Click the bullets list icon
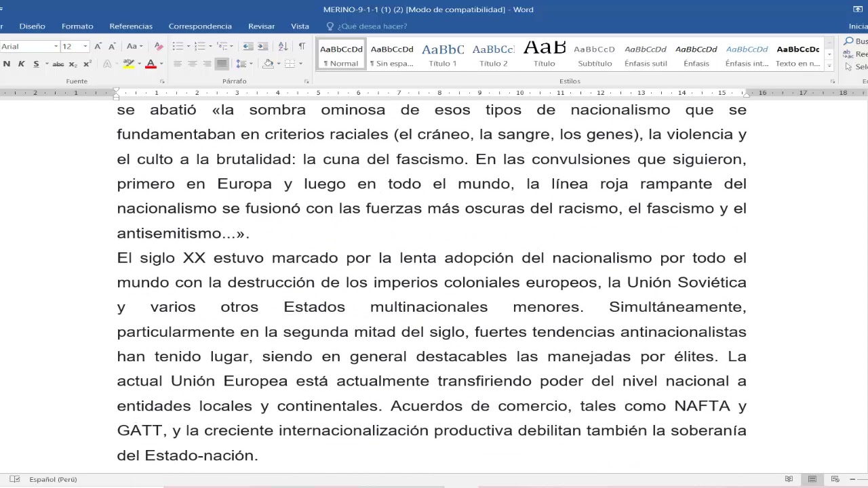Viewport: 868px width, 488px height. [x=178, y=46]
